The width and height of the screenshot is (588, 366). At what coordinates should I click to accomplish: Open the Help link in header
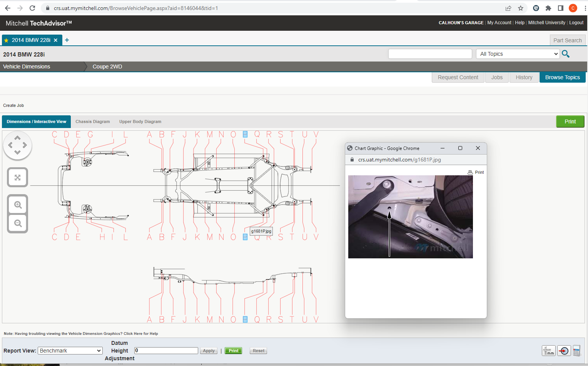(x=520, y=23)
